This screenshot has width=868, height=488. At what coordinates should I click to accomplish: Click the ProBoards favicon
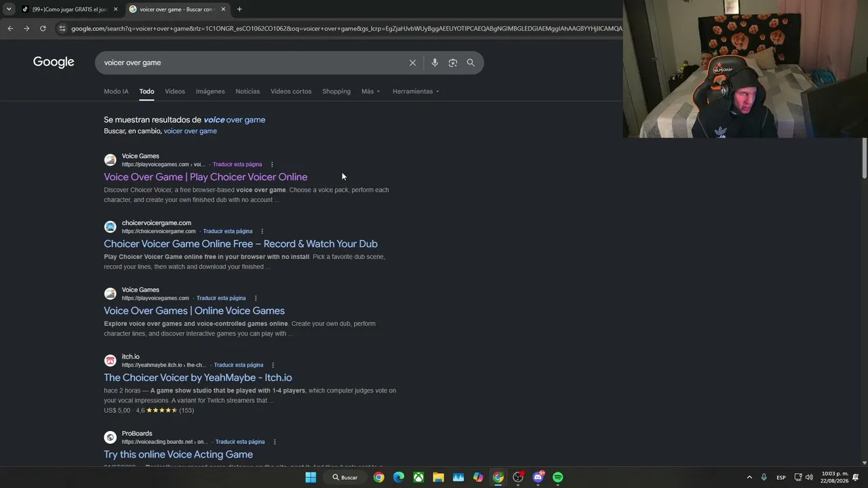[110, 437]
